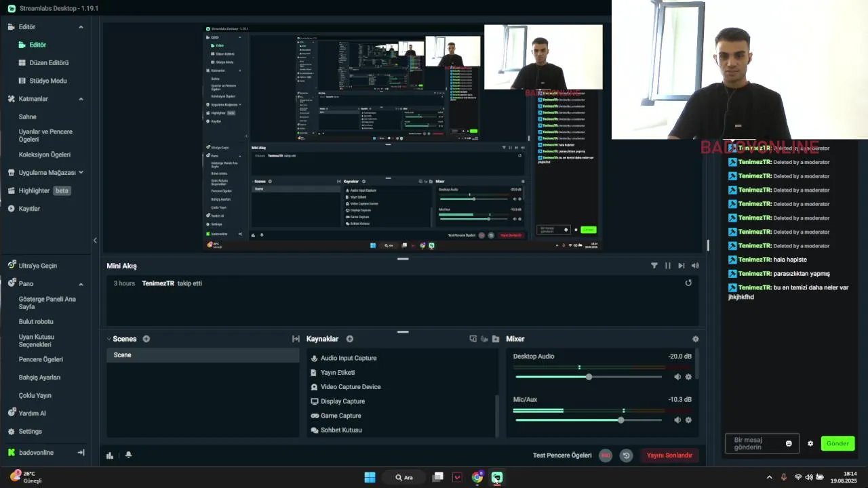Click the Kaynaklar audio filter icon
Image resolution: width=868 pixels, height=488 pixels.
click(484, 339)
